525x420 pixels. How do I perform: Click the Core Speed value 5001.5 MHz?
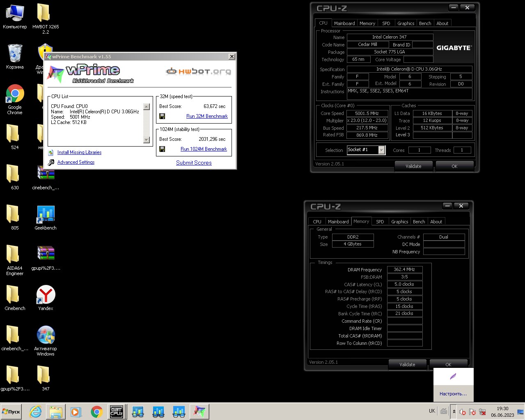tap(367, 113)
